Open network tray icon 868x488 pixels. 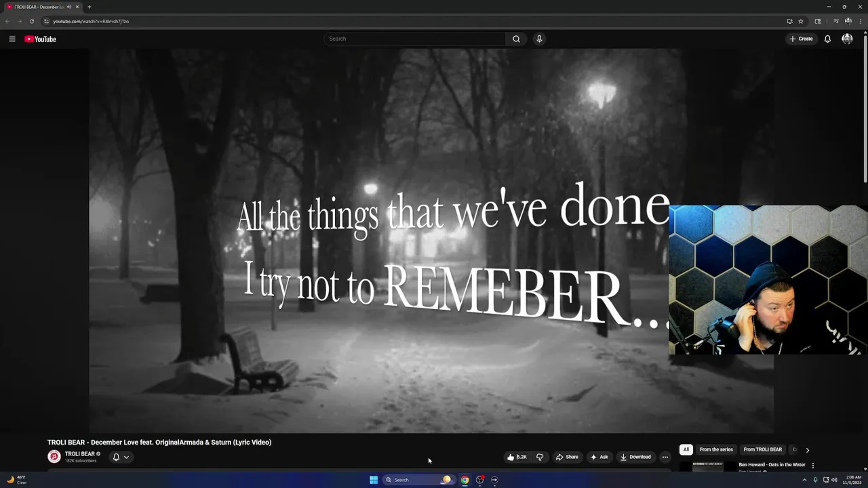coord(826,480)
